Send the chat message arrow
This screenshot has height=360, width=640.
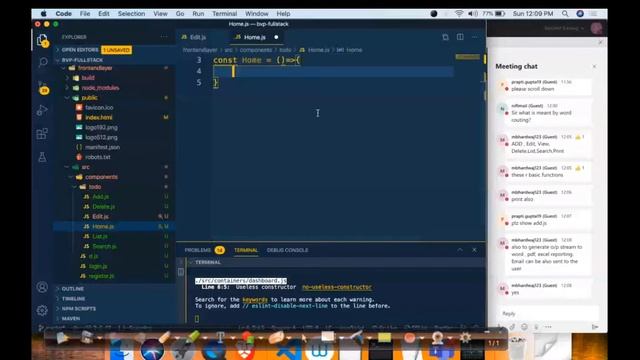point(595,327)
